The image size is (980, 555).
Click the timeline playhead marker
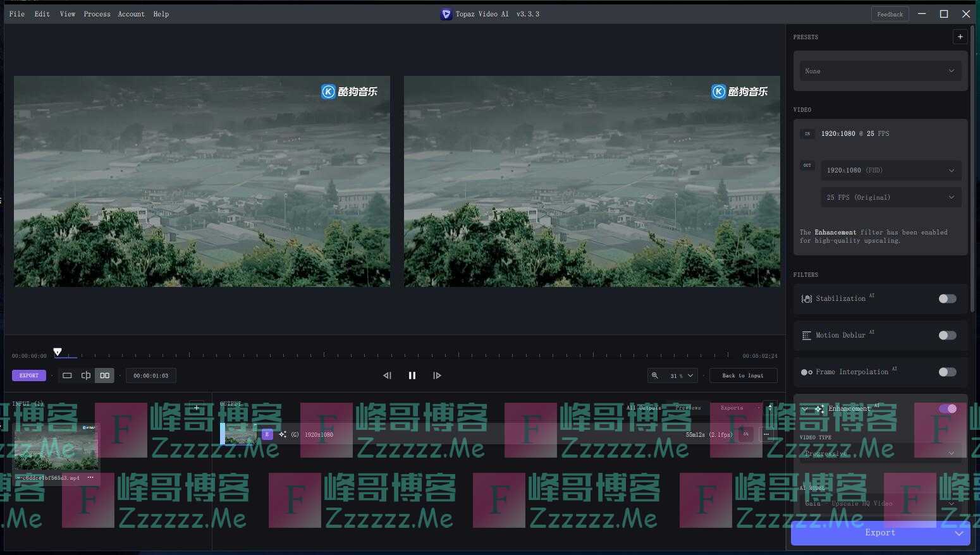point(58,352)
